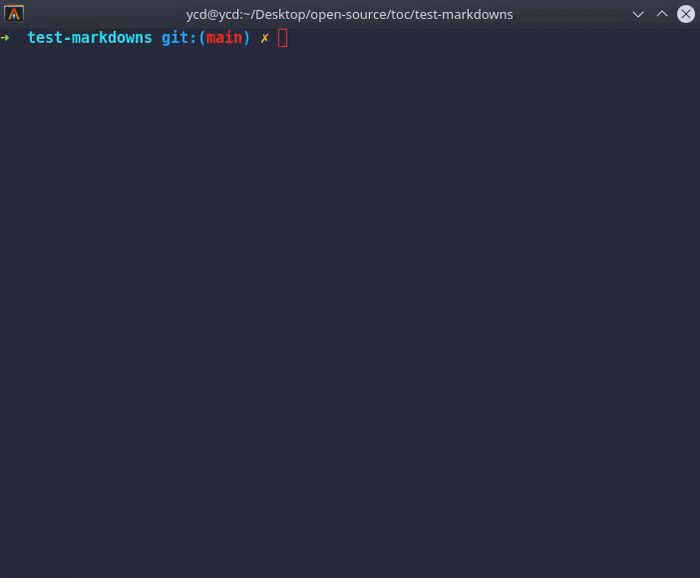
Task: Click the test-markdowns directory name in prompt
Action: click(x=90, y=38)
